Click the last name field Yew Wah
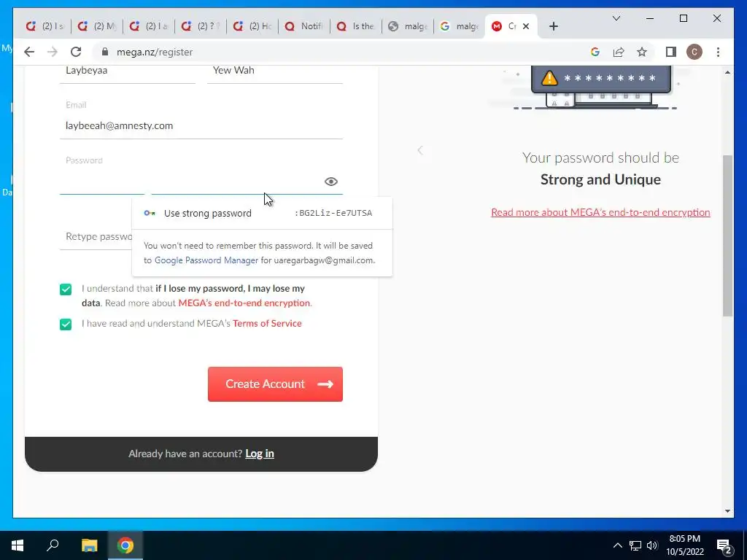Image resolution: width=747 pixels, height=560 pixels. 275,71
